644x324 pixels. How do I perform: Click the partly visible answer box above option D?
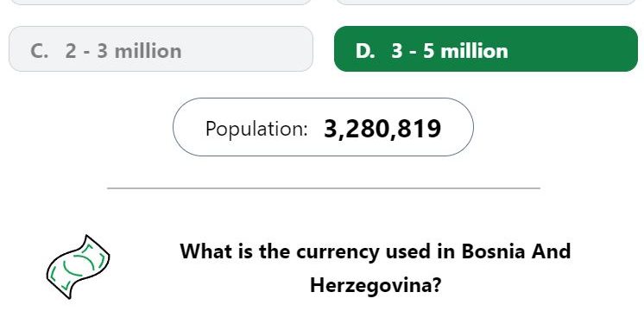pos(486,2)
